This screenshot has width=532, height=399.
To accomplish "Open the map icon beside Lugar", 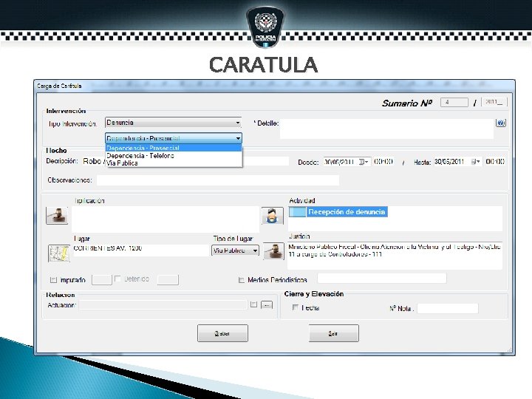I will coord(59,253).
